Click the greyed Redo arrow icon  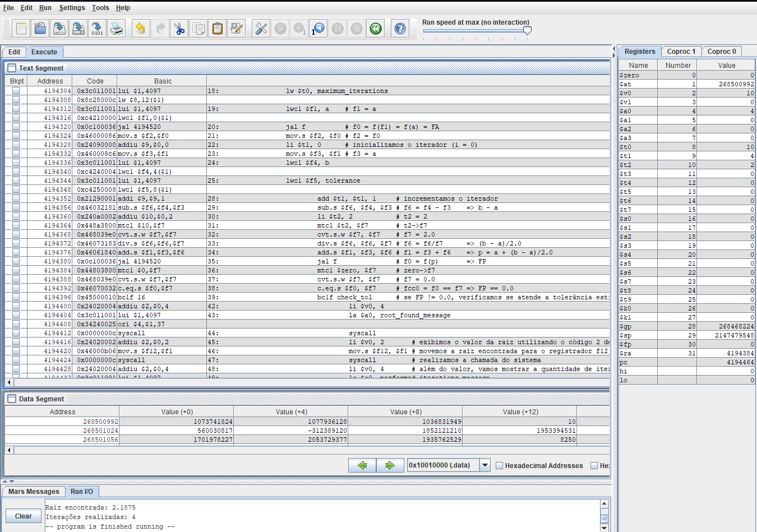click(x=160, y=29)
